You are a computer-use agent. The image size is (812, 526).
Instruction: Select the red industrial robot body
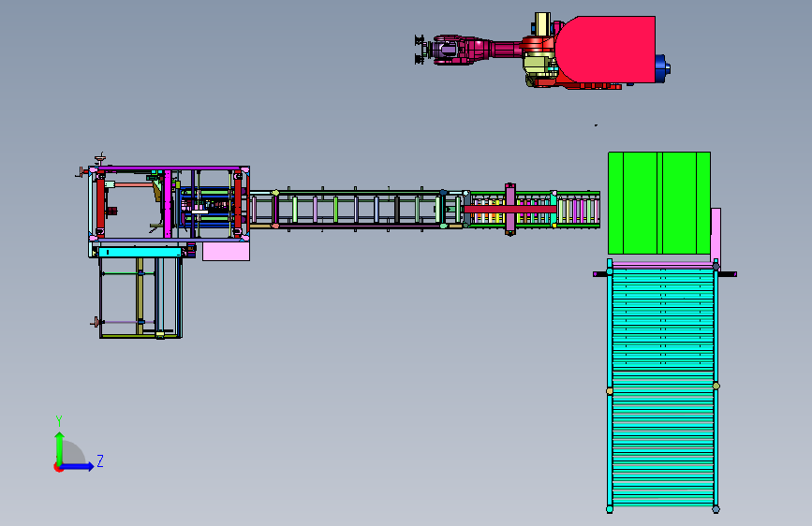(x=605, y=50)
